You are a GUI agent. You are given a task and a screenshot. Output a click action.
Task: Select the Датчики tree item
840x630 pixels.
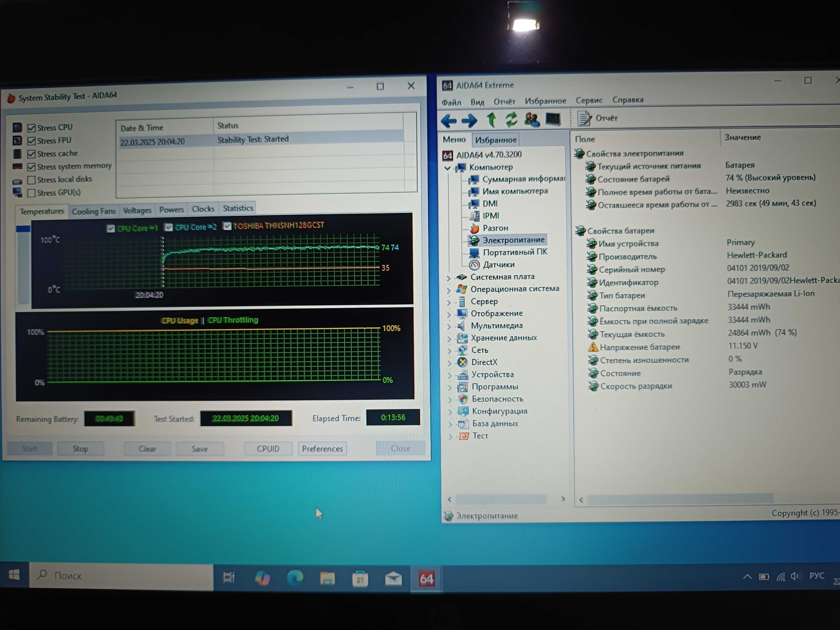click(x=499, y=265)
